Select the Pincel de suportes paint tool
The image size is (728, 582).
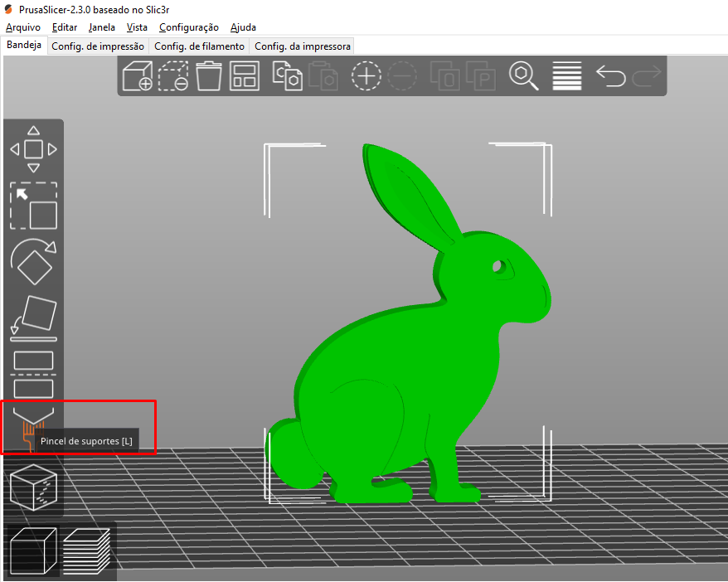point(33,429)
